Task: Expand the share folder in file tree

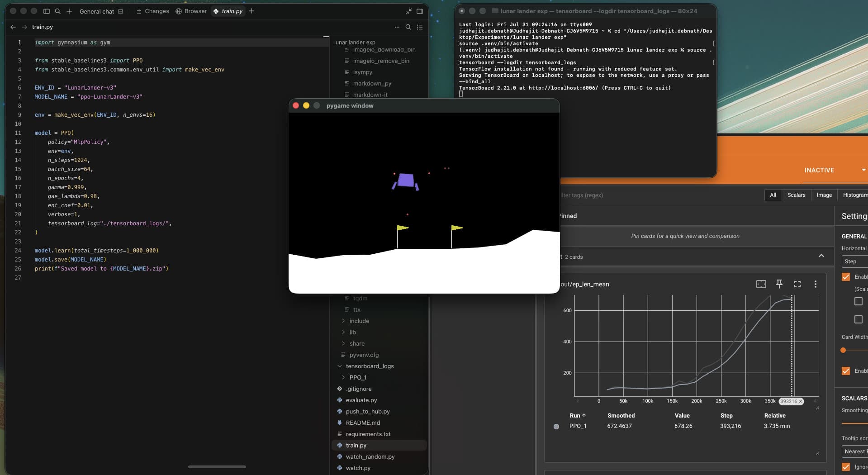Action: point(343,343)
